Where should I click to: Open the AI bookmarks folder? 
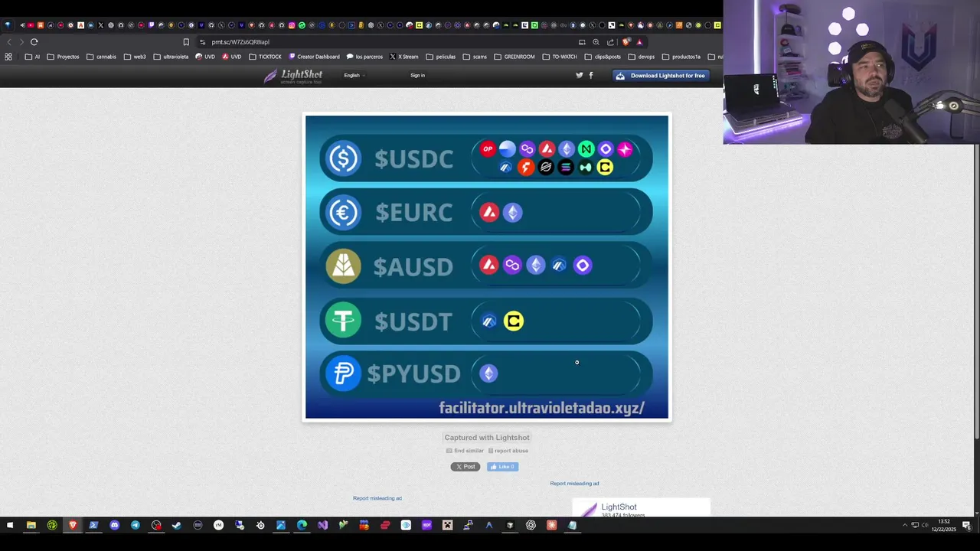point(32,57)
